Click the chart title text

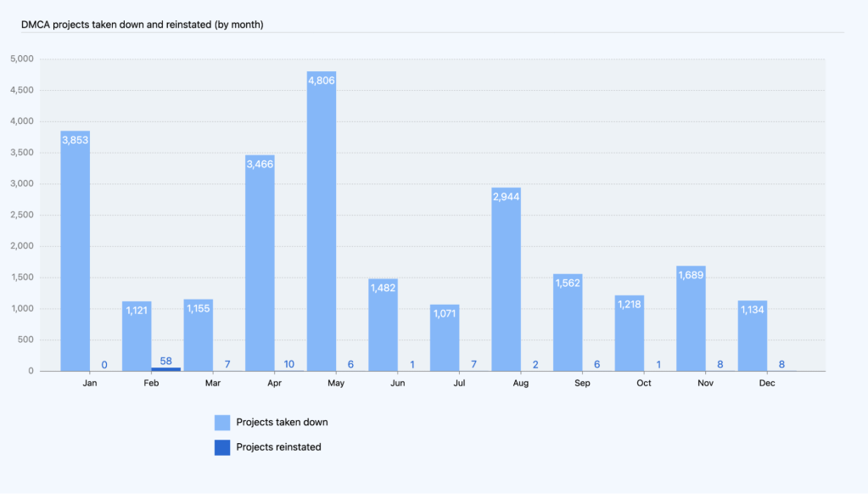[142, 25]
